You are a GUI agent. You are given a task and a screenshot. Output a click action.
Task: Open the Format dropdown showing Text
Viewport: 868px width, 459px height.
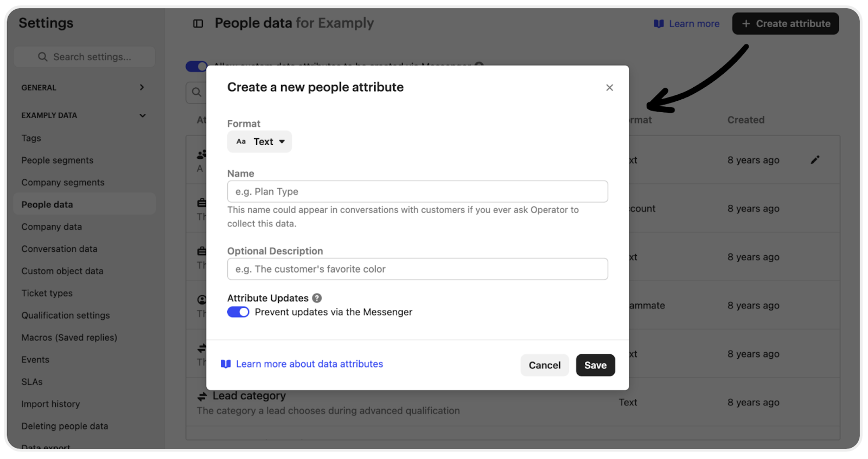259,141
